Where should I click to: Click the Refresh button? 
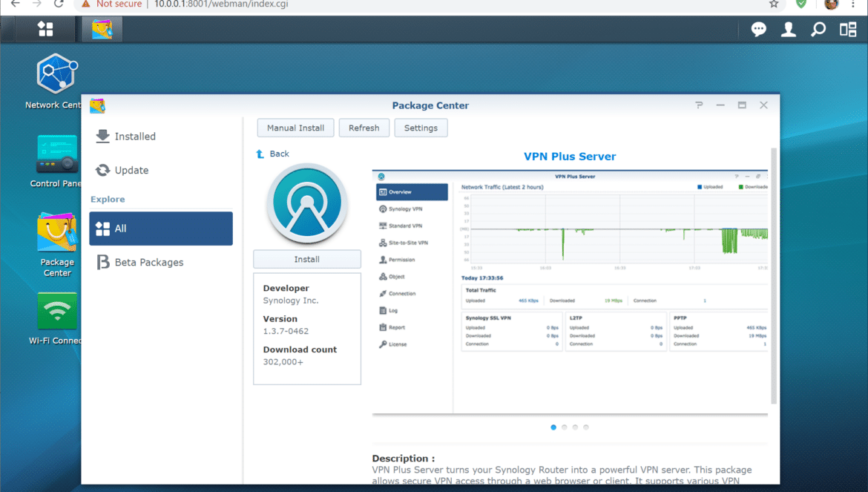(x=364, y=128)
